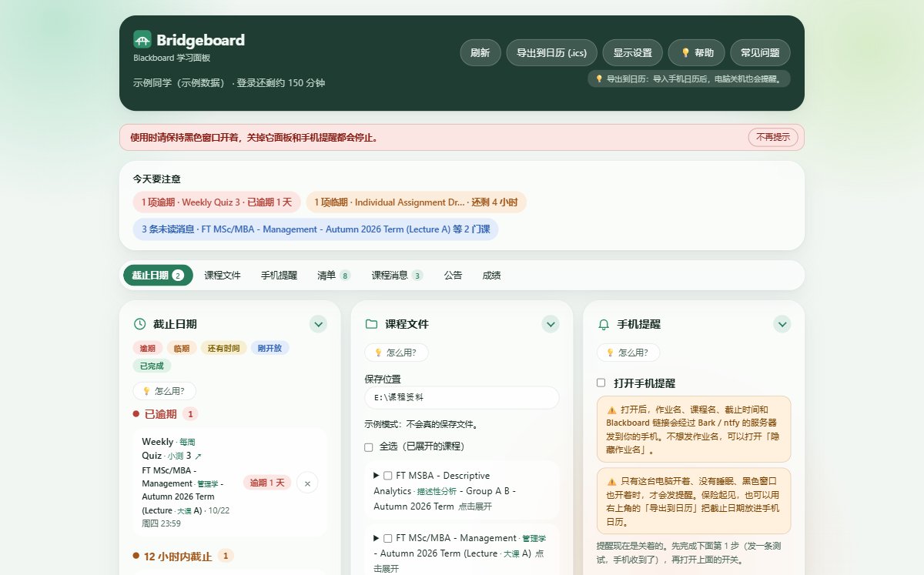The height and width of the screenshot is (575, 924).
Task: Filter by the blue 刚开放 status tag
Action: (x=270, y=348)
